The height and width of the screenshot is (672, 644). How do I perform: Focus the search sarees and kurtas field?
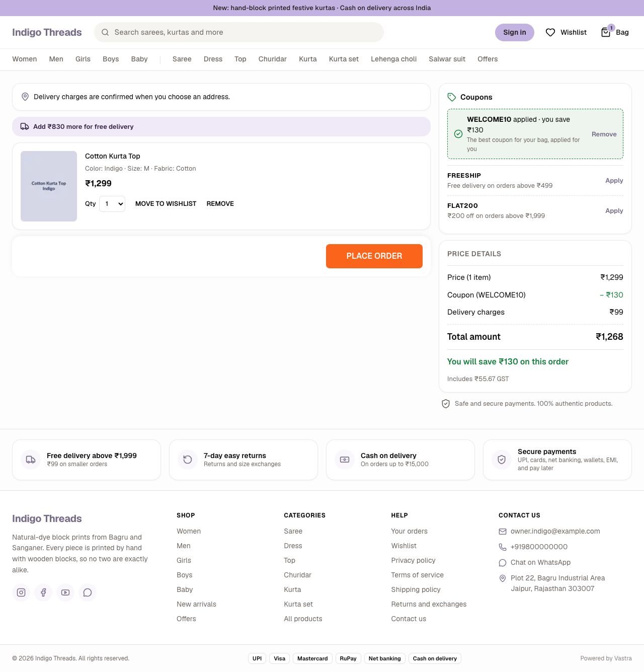(x=239, y=32)
